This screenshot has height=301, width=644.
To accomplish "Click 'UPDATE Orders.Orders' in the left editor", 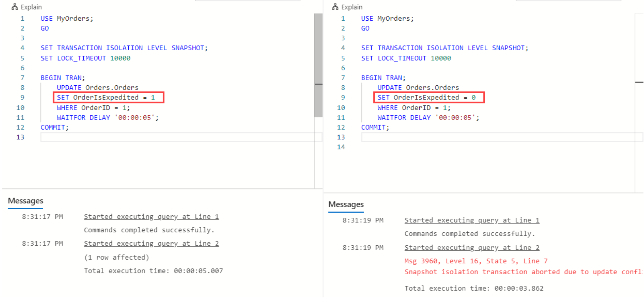I will (97, 88).
